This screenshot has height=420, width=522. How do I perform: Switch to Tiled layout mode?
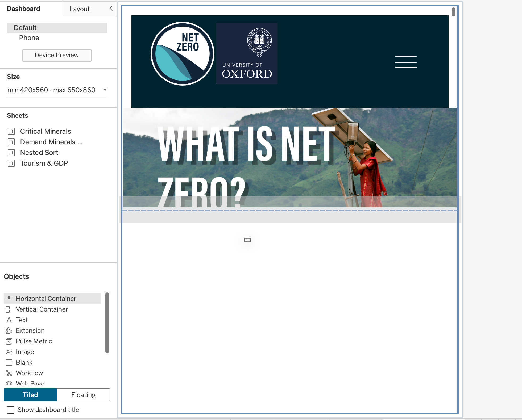tap(30, 395)
